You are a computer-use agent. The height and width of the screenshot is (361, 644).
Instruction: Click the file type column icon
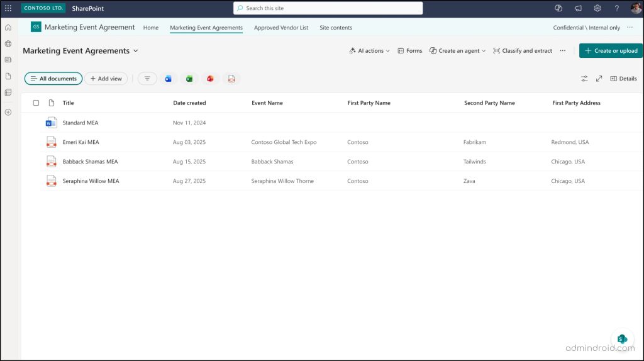click(x=52, y=103)
